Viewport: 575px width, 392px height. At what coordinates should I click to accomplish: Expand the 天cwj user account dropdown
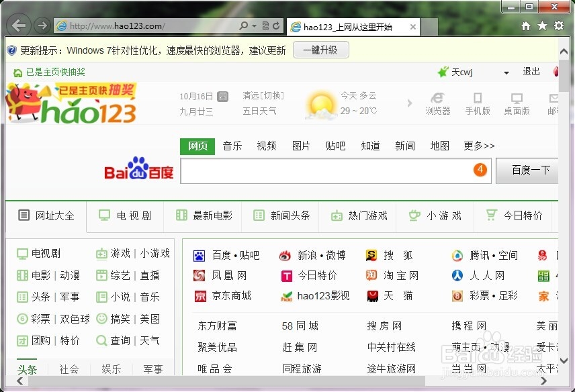click(x=506, y=72)
